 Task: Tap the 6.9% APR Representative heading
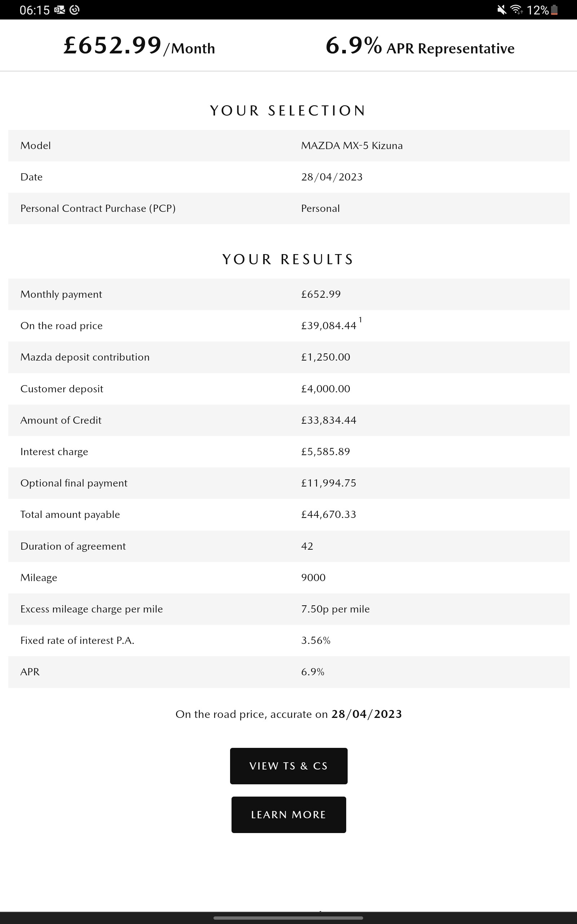[420, 46]
